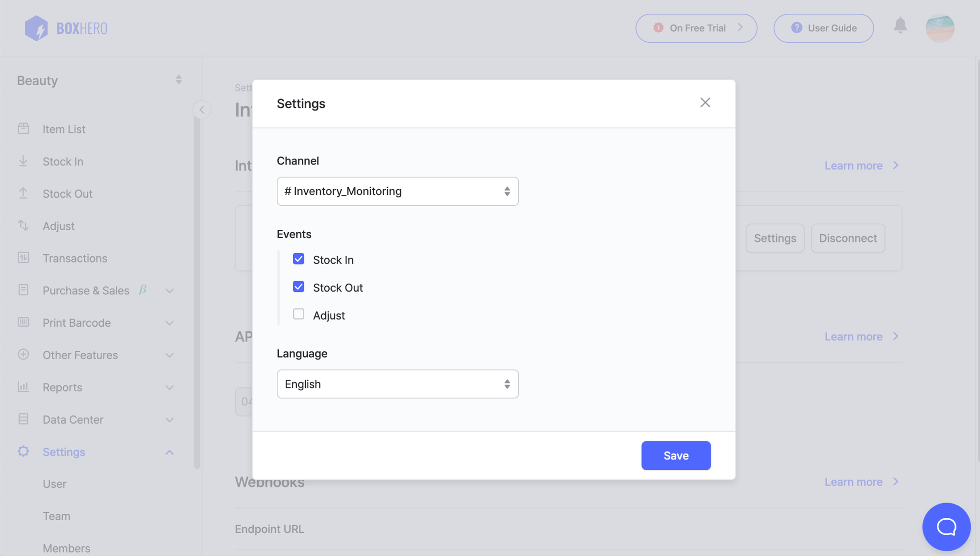The height and width of the screenshot is (556, 980).
Task: Open the User Guide link
Action: click(x=823, y=28)
